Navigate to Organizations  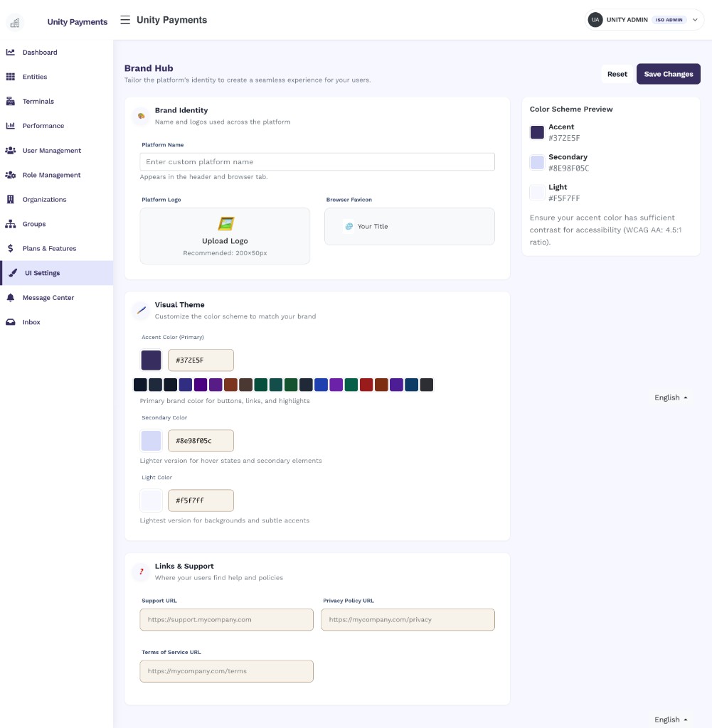(56, 200)
